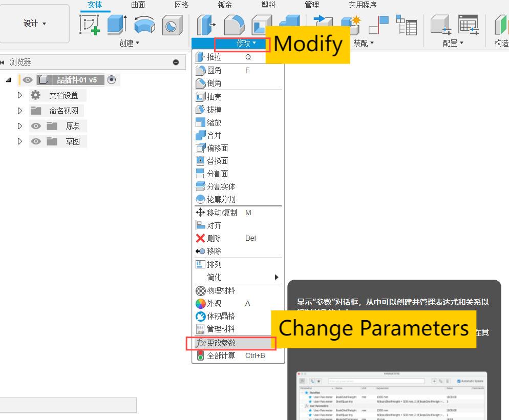Image resolution: width=509 pixels, height=420 pixels.
Task: Select the Extrude tool icon
Action: [117, 25]
